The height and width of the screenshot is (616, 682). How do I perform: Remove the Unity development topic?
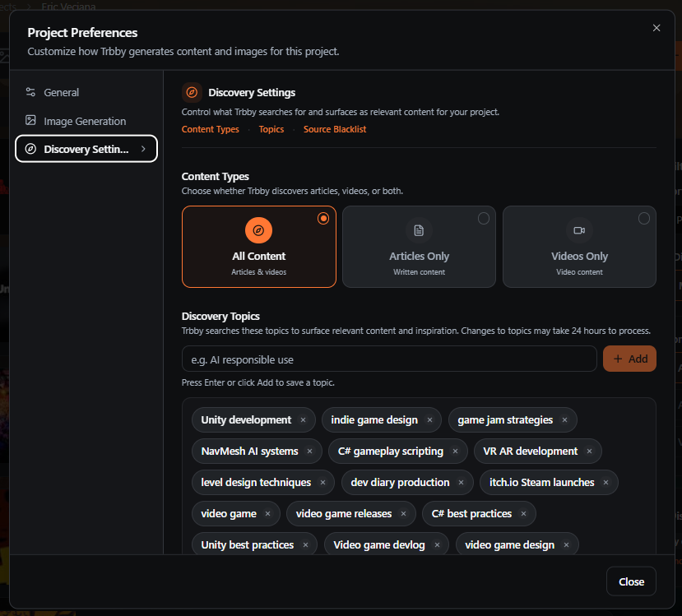pyautogui.click(x=304, y=420)
